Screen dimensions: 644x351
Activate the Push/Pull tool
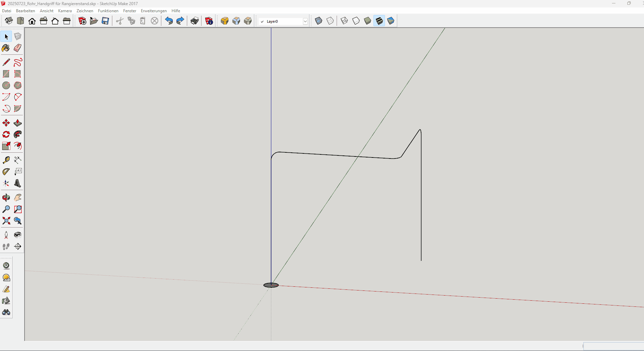(18, 123)
